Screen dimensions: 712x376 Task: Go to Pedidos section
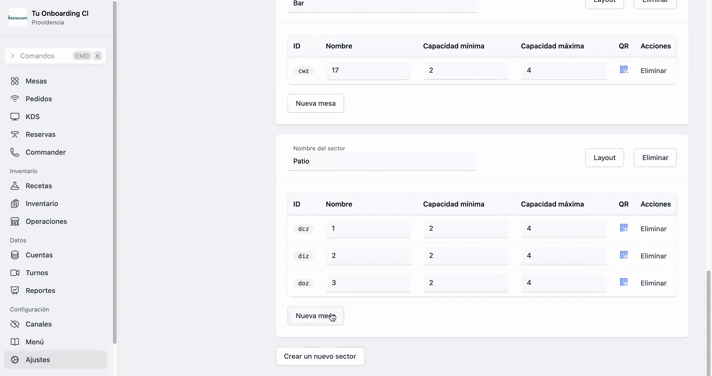pyautogui.click(x=39, y=99)
